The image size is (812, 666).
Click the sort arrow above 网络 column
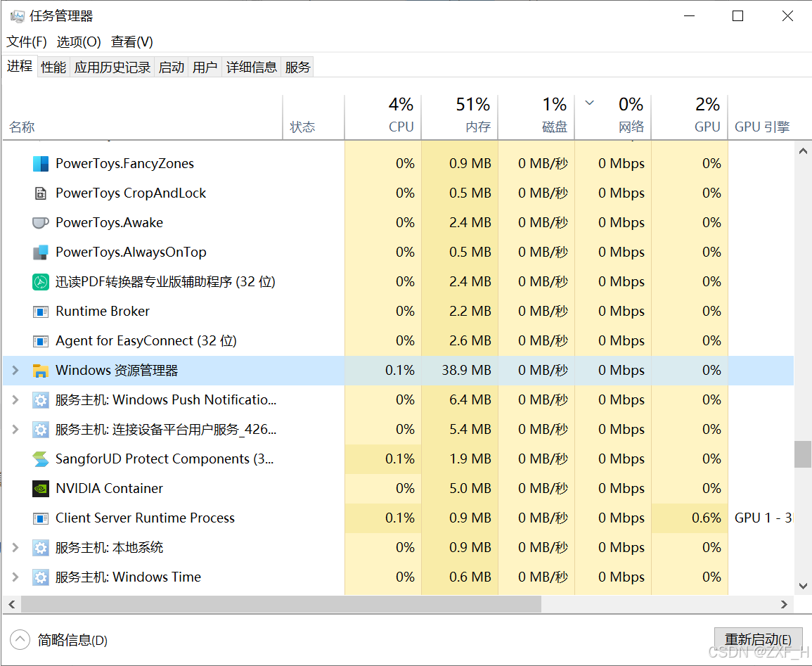tap(589, 103)
